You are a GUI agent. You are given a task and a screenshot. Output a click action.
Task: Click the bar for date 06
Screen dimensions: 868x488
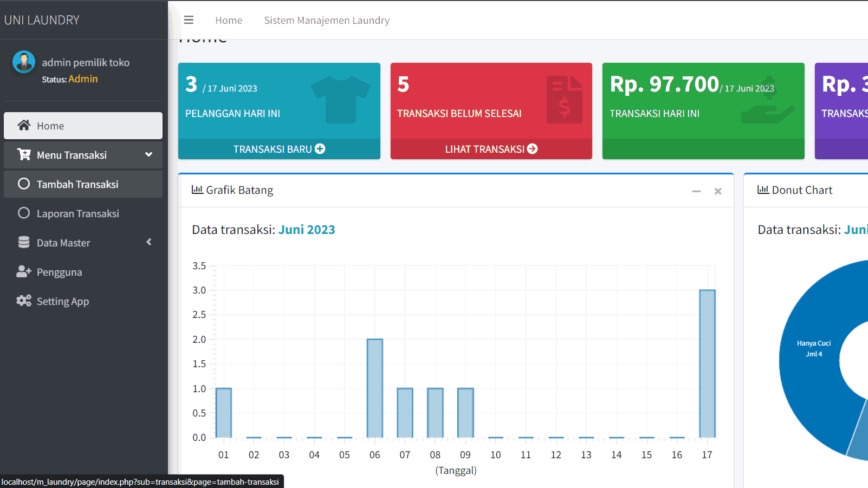[x=375, y=388]
